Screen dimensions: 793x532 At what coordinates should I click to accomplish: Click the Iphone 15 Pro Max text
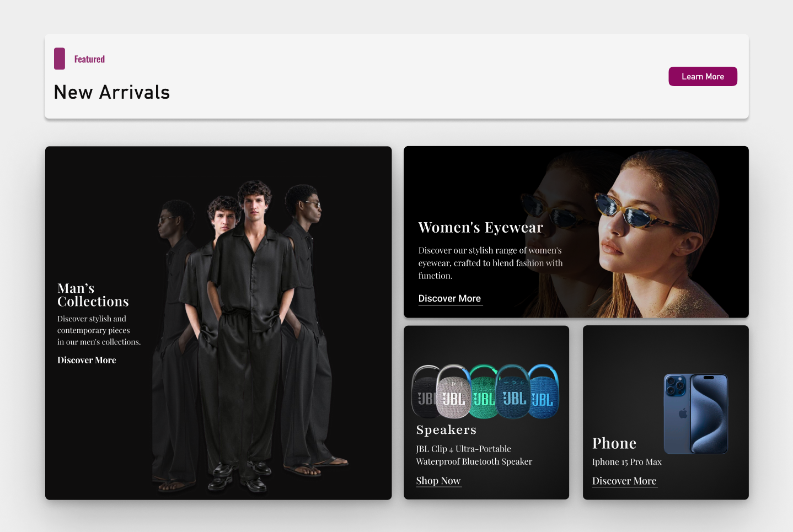pyautogui.click(x=627, y=462)
